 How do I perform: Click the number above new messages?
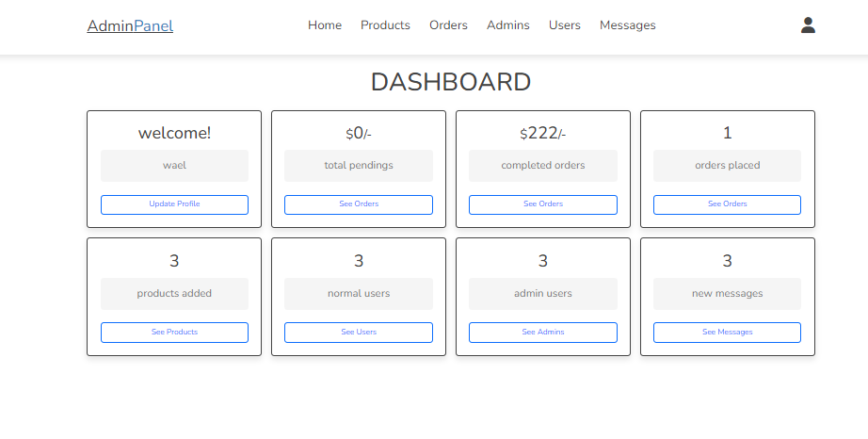point(728,261)
